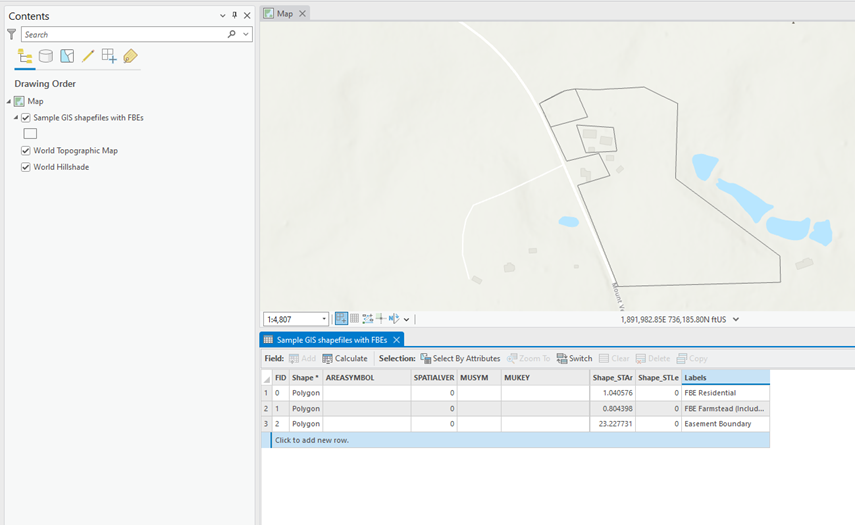The height and width of the screenshot is (525, 855).
Task: Select List By Editing pencil icon
Action: click(88, 57)
